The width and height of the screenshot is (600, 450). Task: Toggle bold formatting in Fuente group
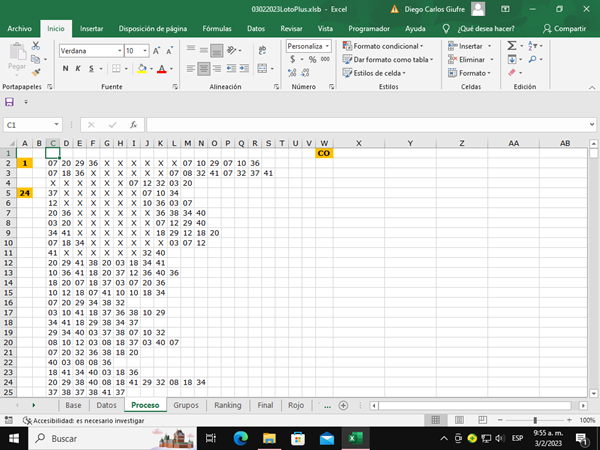66,69
